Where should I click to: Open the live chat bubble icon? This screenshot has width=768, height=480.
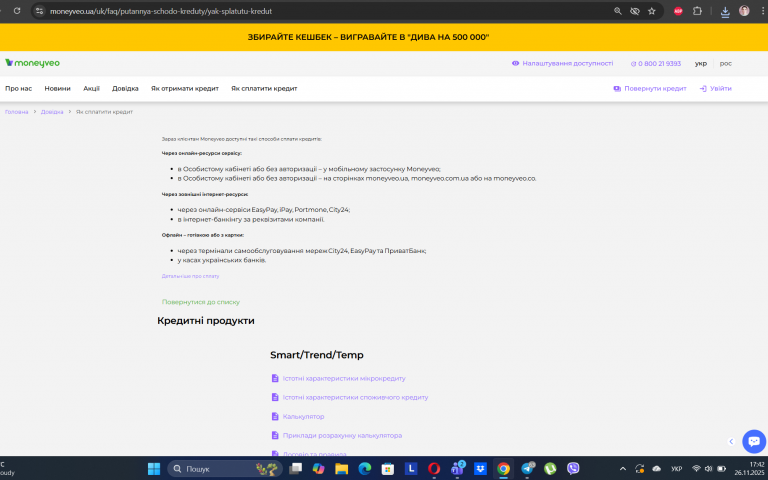pos(754,441)
